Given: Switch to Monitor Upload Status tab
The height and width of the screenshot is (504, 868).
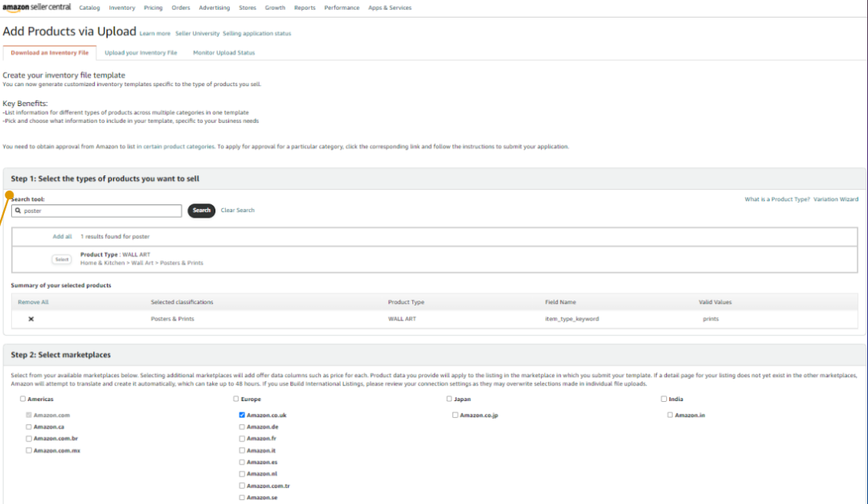Looking at the screenshot, I should click(x=223, y=53).
